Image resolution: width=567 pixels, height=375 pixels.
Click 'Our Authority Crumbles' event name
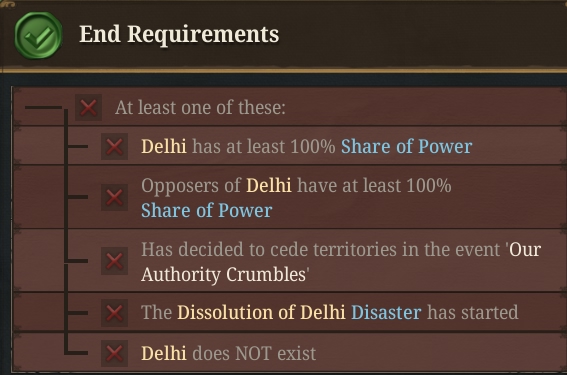click(x=341, y=262)
